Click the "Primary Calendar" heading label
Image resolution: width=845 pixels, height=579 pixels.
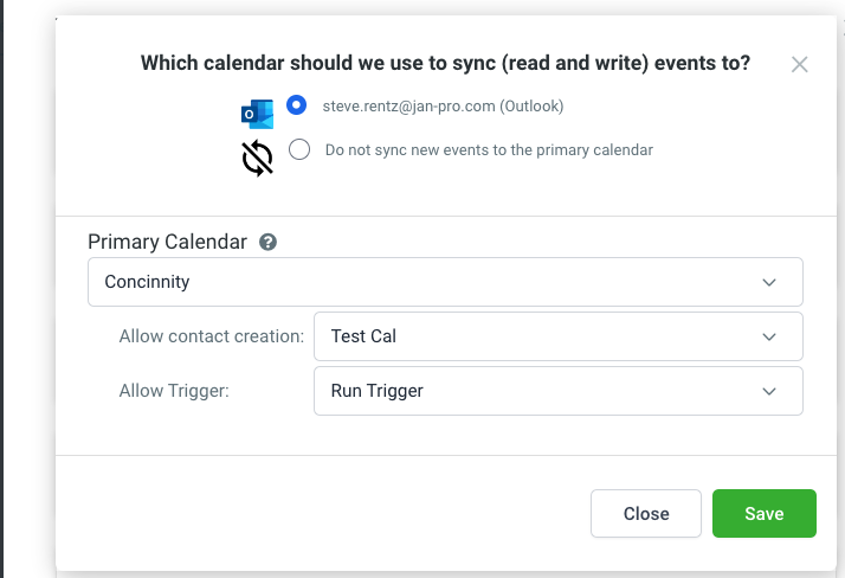[x=167, y=242]
